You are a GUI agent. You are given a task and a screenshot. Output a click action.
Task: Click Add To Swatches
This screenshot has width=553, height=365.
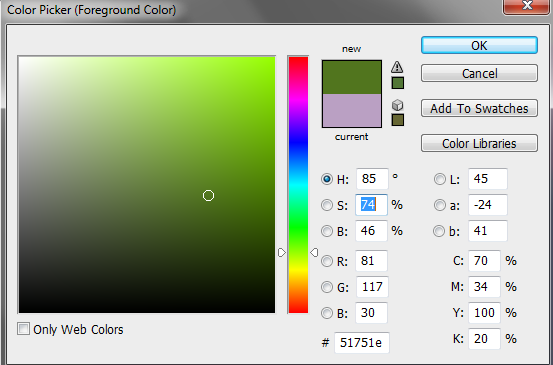[479, 108]
